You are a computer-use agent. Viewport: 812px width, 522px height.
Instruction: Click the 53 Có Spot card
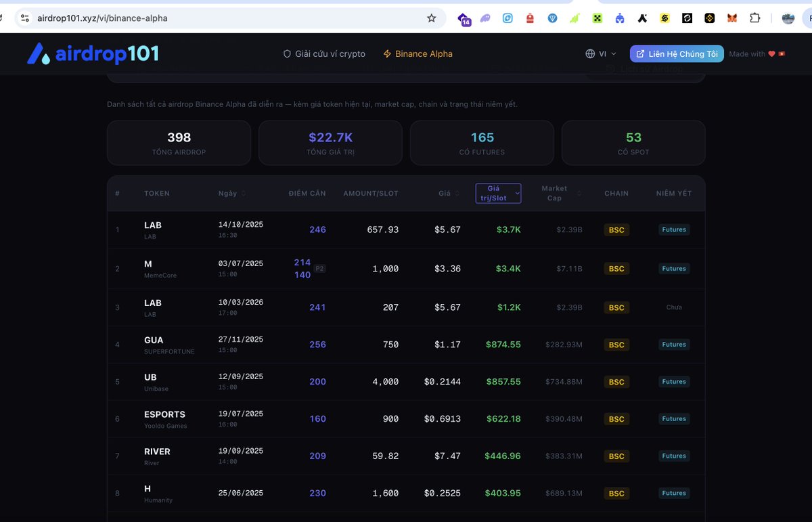tap(633, 143)
